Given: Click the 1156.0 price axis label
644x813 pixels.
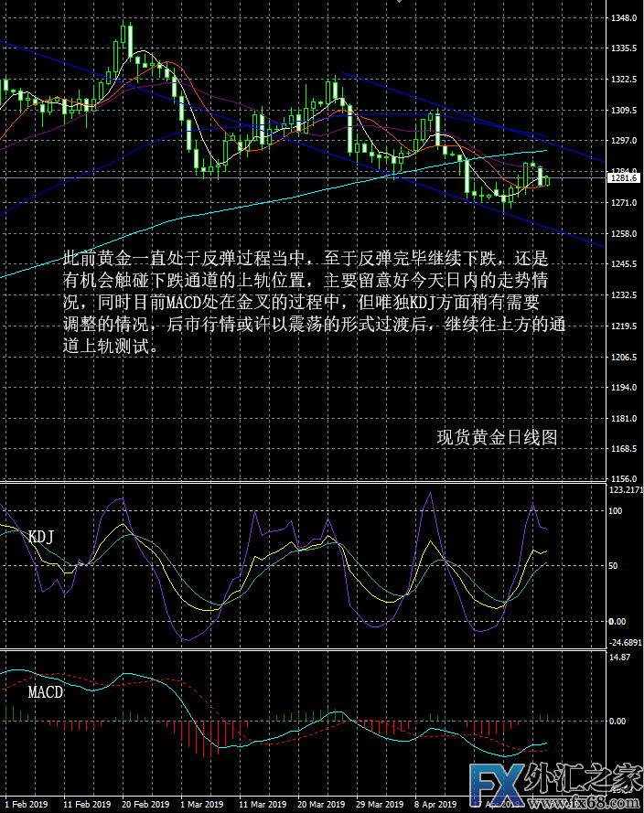Looking at the screenshot, I should click(x=624, y=479).
